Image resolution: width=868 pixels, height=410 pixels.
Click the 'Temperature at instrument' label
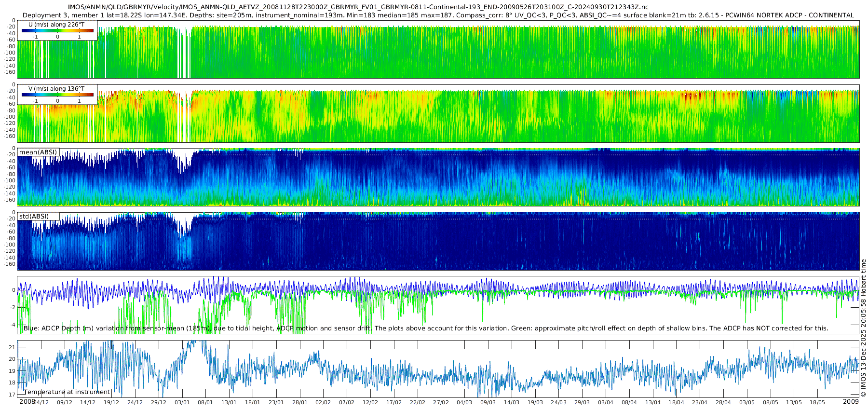coord(67,392)
